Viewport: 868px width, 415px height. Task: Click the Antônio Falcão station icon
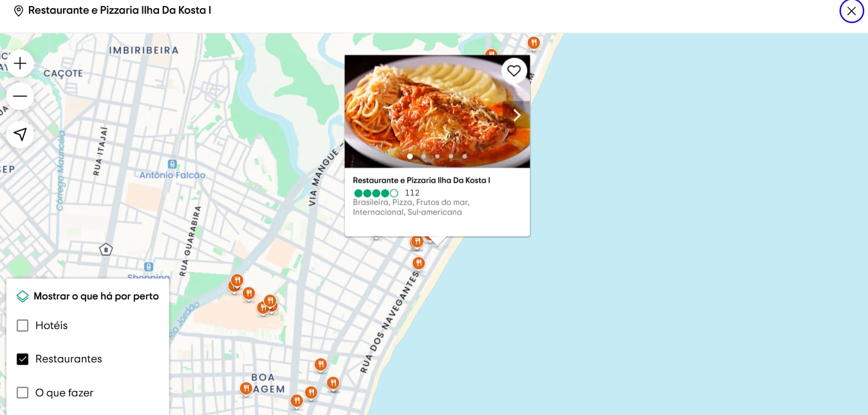coord(172,164)
